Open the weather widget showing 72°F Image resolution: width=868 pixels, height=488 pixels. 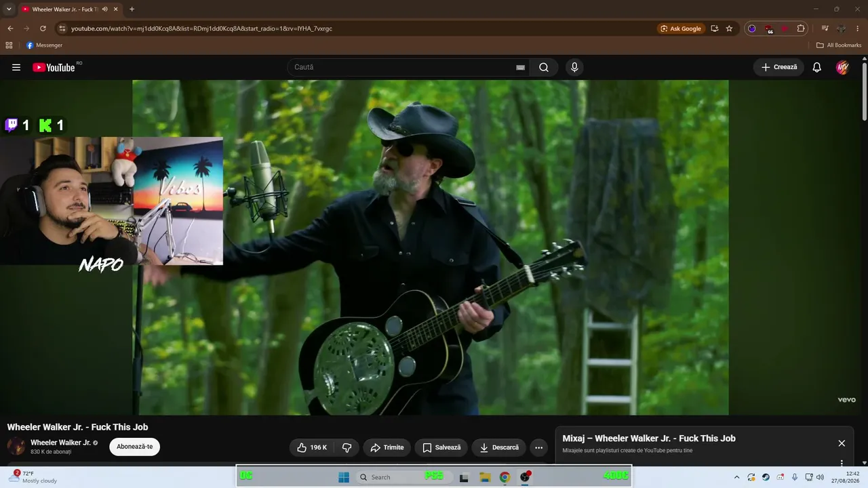point(32,477)
